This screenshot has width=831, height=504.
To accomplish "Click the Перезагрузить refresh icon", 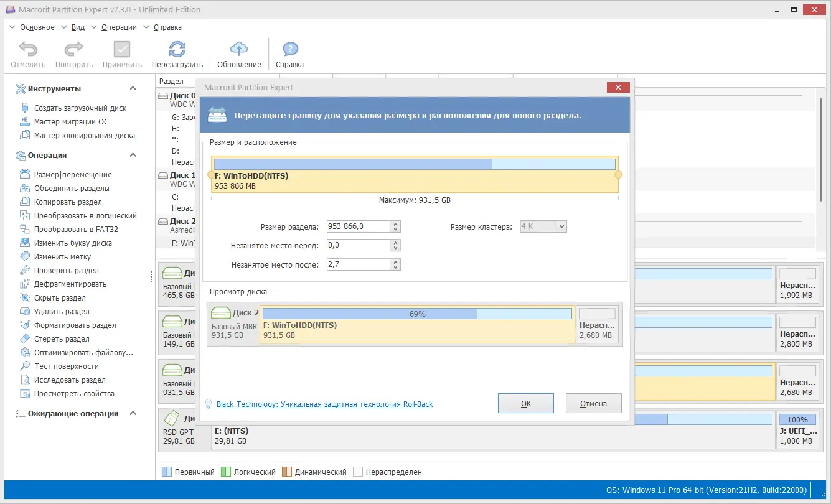I will tap(177, 50).
